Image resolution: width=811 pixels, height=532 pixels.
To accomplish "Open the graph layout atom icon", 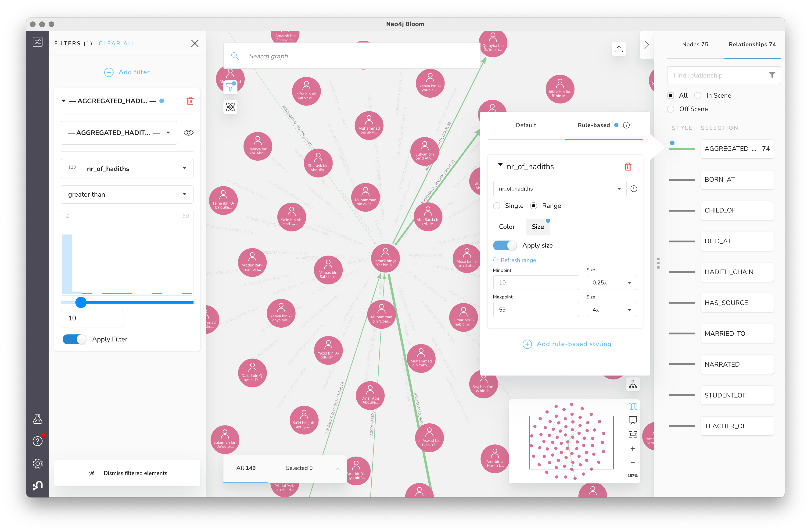I will pos(230,107).
